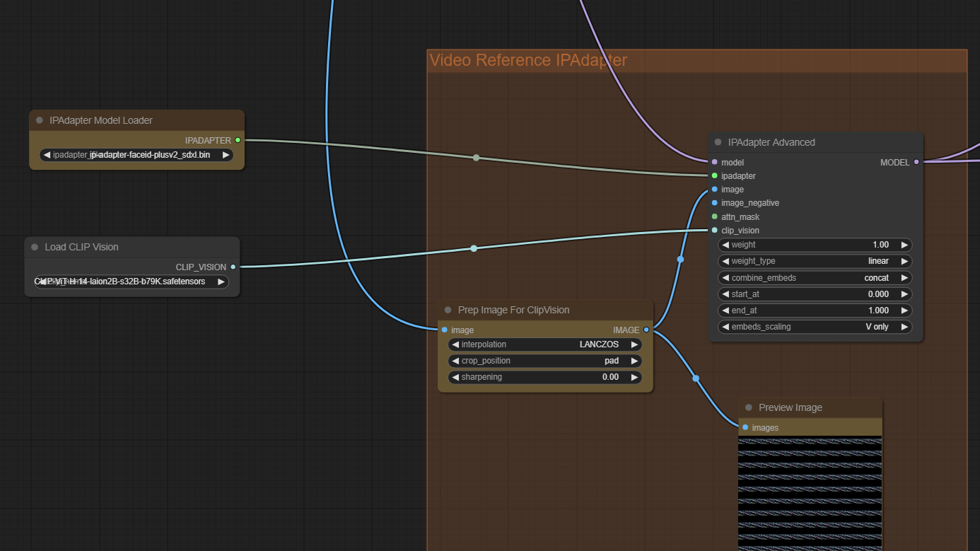
Task: Click the attn_mask input port
Action: (x=715, y=216)
